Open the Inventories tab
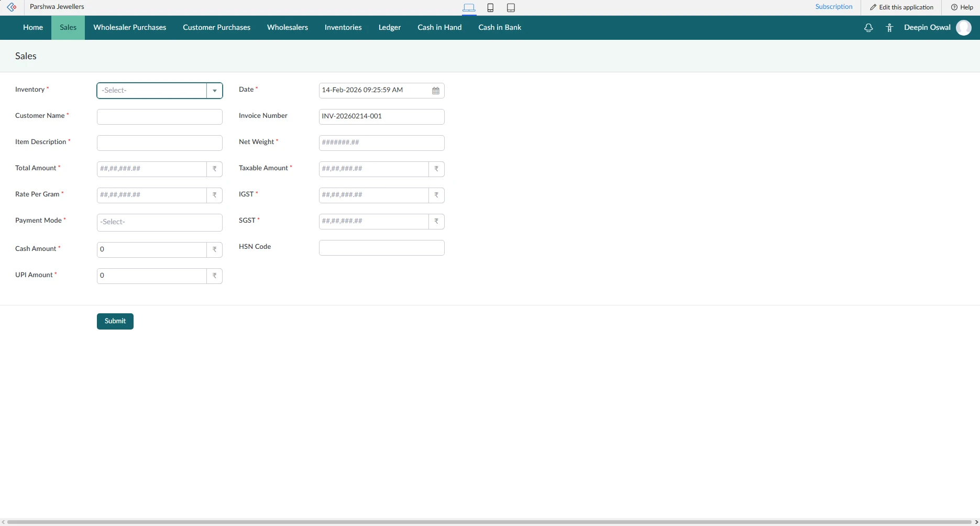 [343, 28]
